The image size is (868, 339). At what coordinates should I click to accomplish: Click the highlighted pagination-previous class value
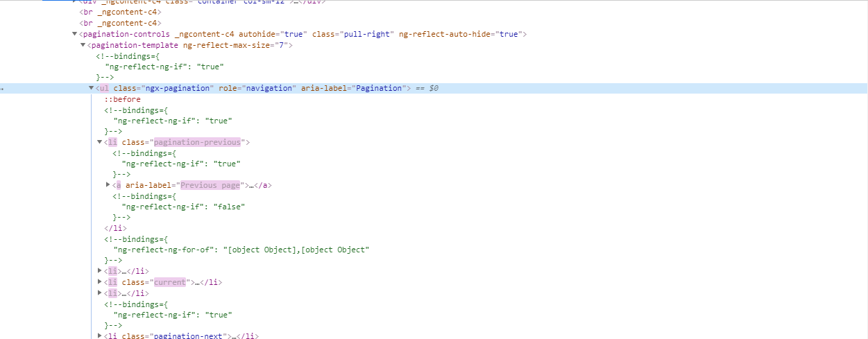197,142
